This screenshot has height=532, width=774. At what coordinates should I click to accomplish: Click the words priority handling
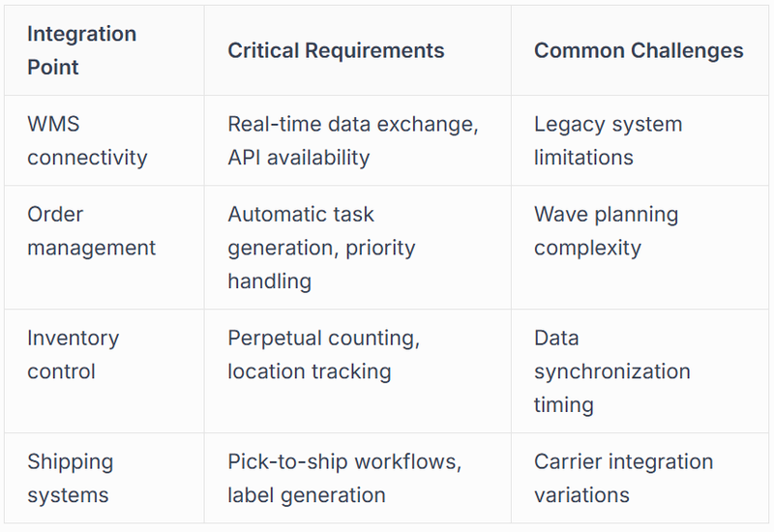click(x=321, y=264)
